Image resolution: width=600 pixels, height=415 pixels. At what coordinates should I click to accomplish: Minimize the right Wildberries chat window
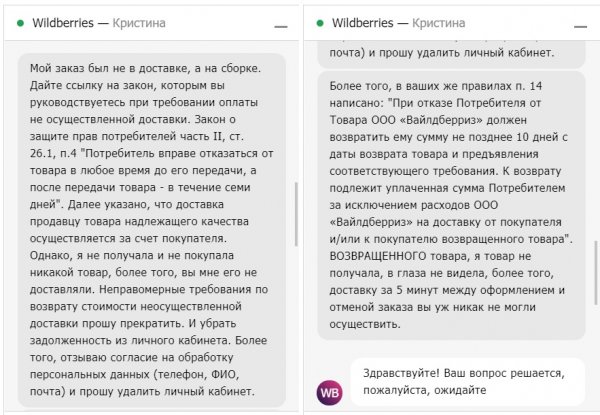coord(580,26)
